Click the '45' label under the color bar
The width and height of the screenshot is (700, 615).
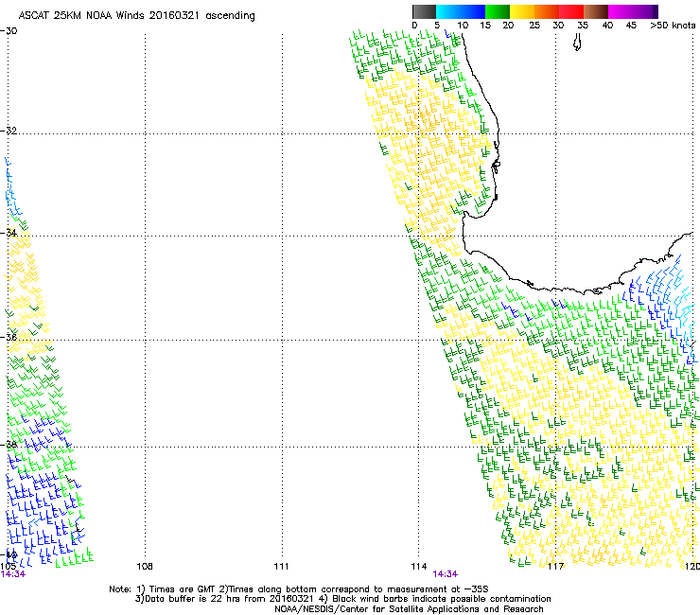631,26
